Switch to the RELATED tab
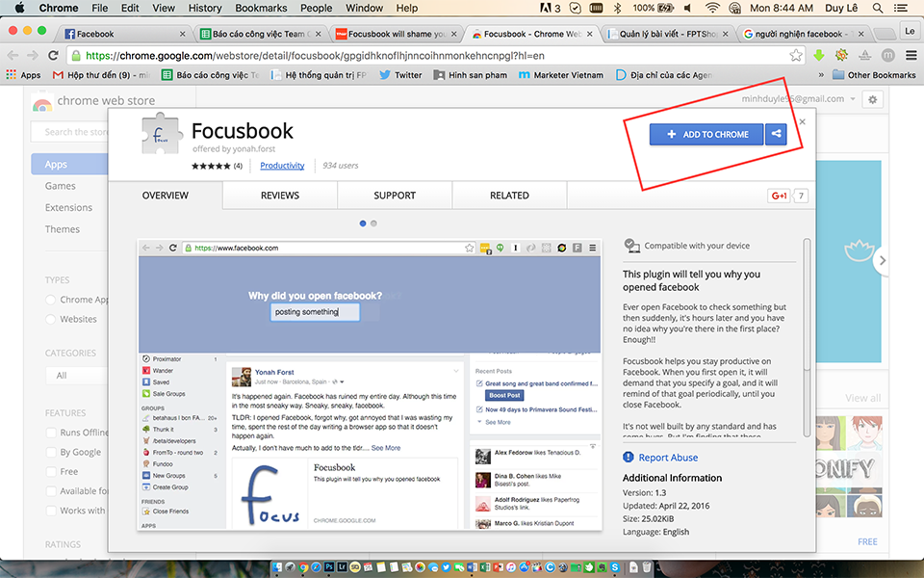 tap(510, 196)
